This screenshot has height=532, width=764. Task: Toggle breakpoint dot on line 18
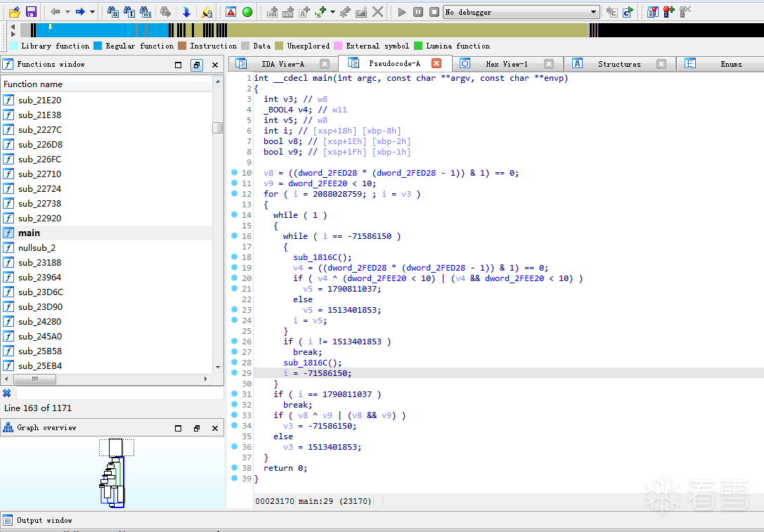(x=234, y=257)
